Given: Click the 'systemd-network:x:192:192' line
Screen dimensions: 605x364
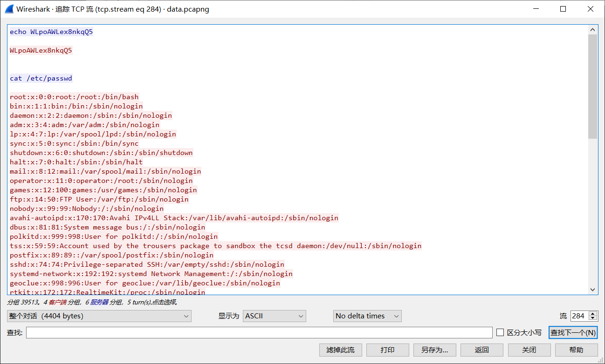Looking at the screenshot, I should click(x=151, y=274).
